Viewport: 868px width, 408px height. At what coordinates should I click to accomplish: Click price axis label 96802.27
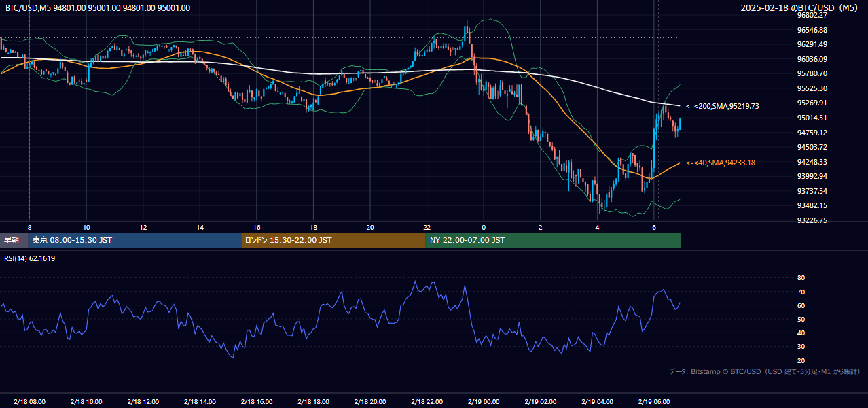click(812, 15)
